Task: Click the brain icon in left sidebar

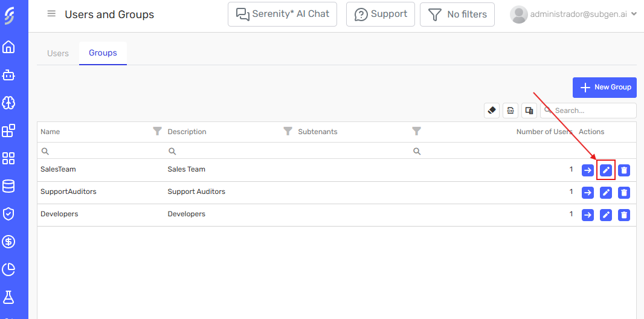Action: click(8, 103)
